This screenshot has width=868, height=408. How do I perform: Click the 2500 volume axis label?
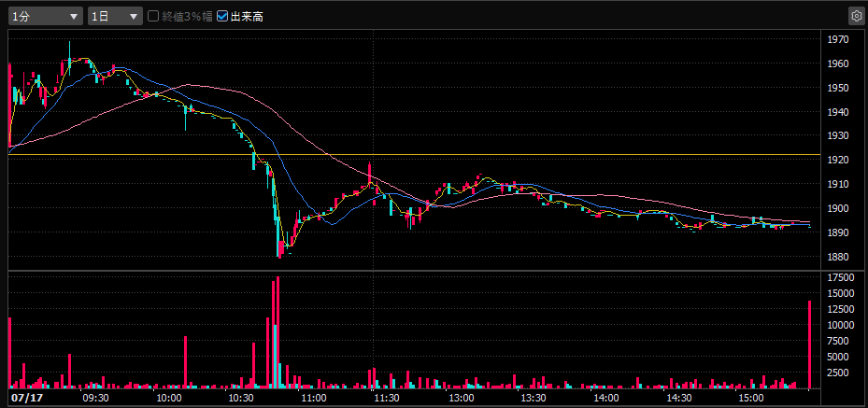pyautogui.click(x=837, y=373)
